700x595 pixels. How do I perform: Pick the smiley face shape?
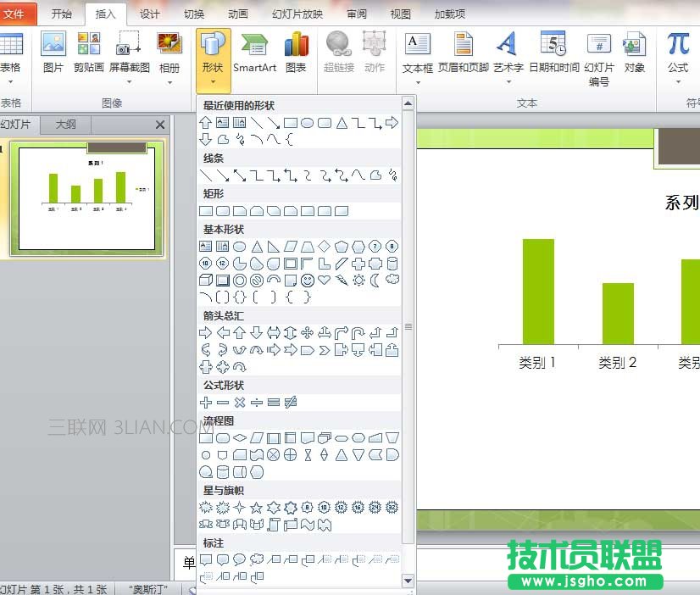[307, 281]
